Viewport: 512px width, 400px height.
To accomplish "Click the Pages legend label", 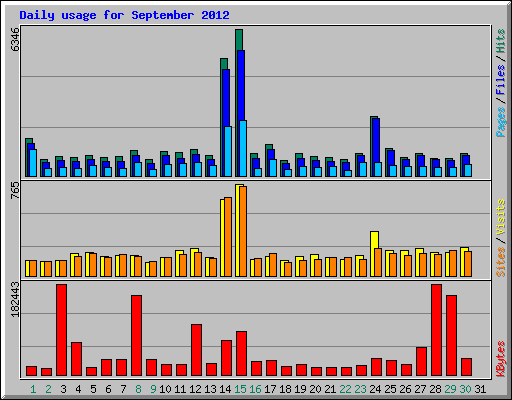I will (501, 122).
